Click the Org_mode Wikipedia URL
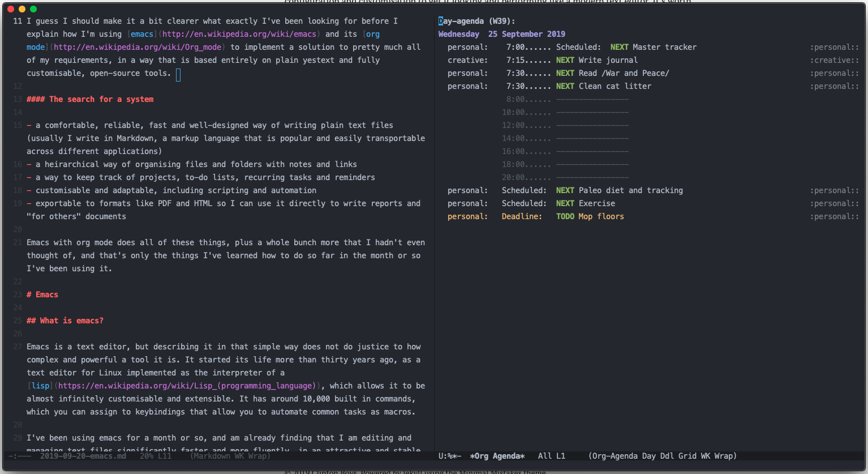This screenshot has width=868, height=474. (x=139, y=47)
